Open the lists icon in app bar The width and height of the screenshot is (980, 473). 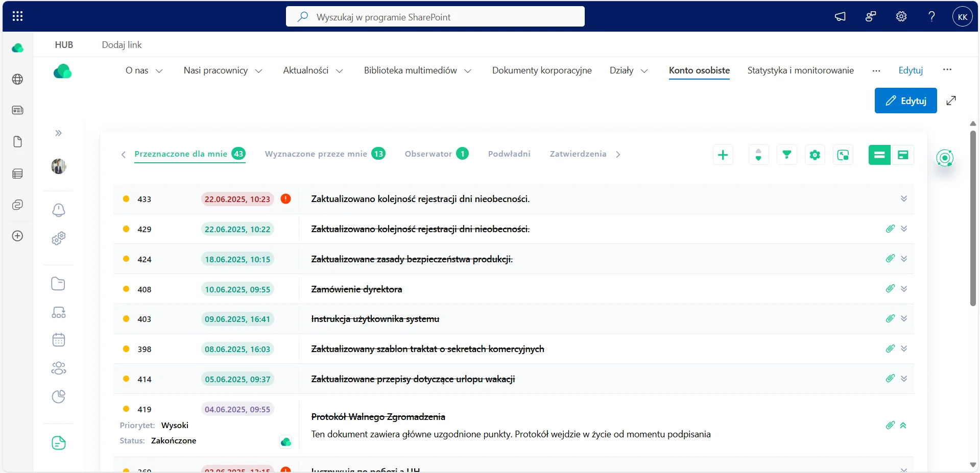pos(17,174)
